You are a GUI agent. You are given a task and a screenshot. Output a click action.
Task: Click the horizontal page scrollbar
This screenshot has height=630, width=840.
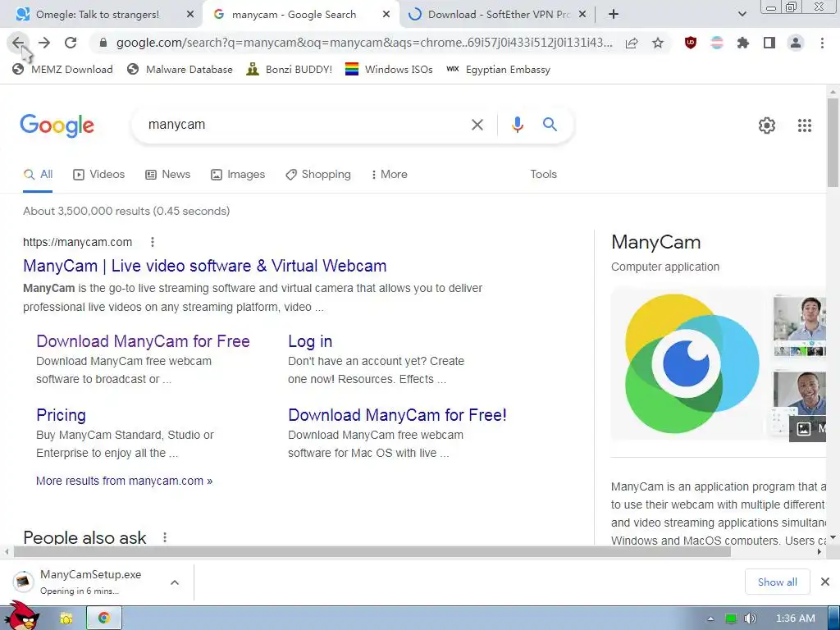[x=372, y=552]
